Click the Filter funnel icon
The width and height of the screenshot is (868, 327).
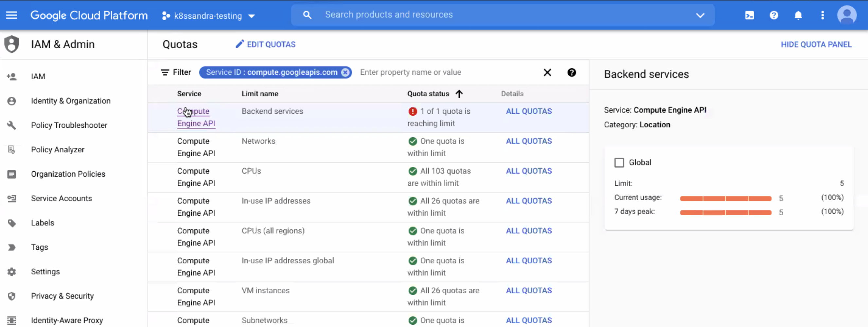coord(165,72)
